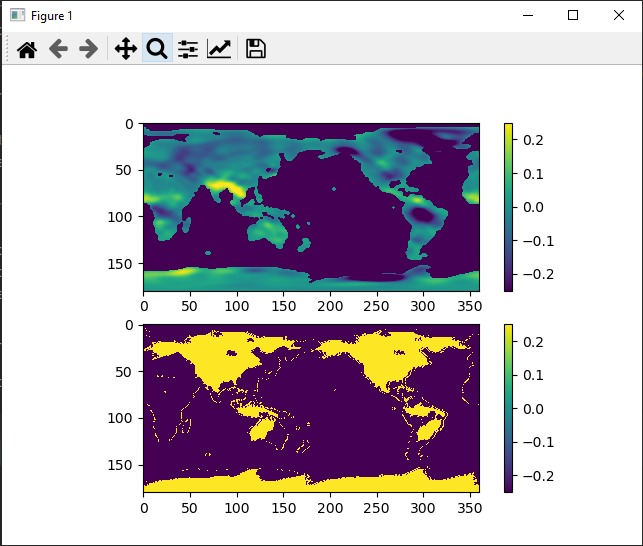Click the top plot colorbar
This screenshot has width=643, height=546.
pos(508,207)
